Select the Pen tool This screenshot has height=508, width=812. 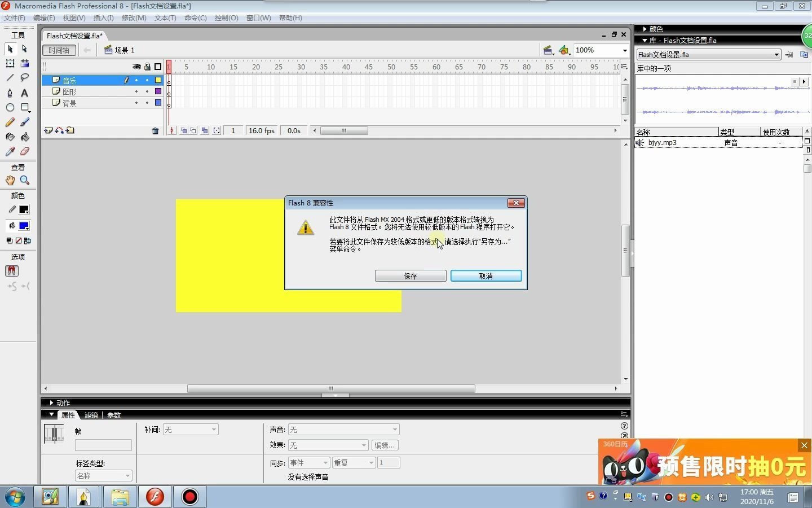pos(10,93)
